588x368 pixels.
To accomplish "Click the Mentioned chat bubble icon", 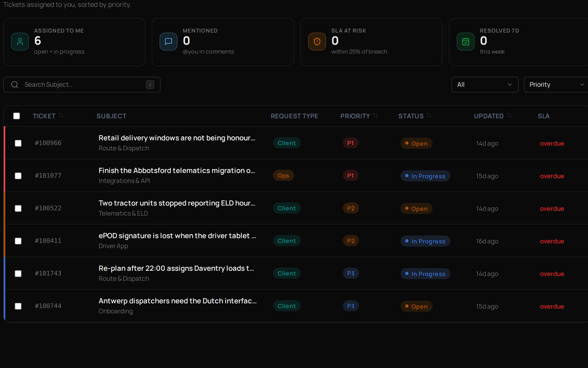I will (169, 42).
